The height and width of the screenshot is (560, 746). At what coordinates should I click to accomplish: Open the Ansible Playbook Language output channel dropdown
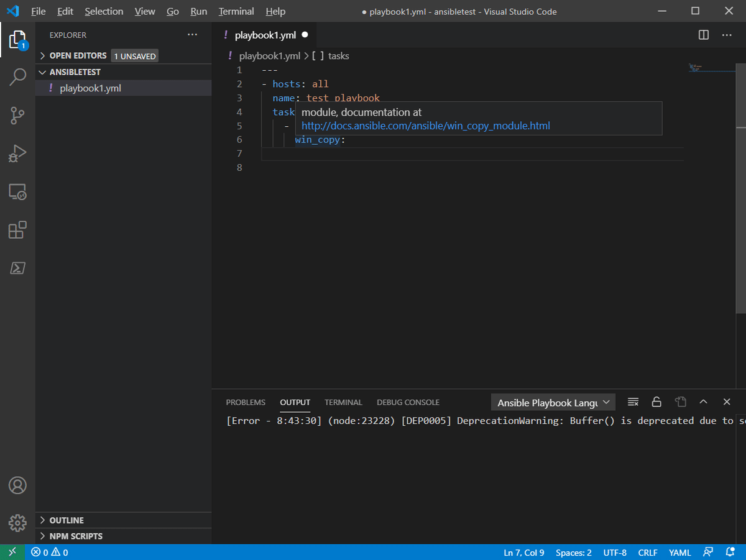(553, 403)
